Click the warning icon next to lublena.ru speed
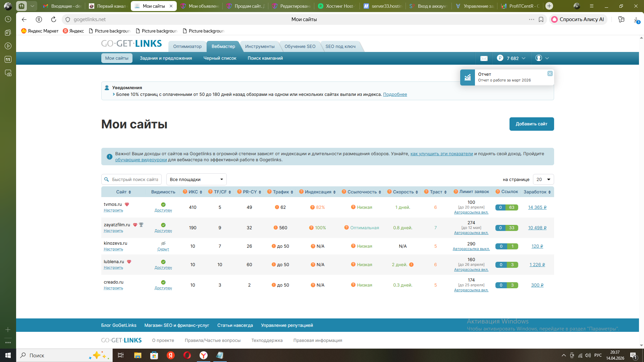This screenshot has width=644, height=362. coord(411,265)
